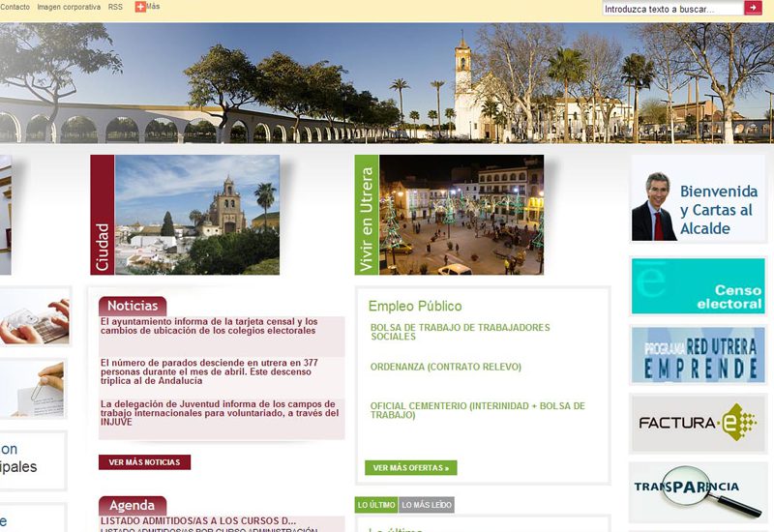Image resolution: width=774 pixels, height=532 pixels.
Task: Click the hand holding paperclip thumbnail
Action: tap(32, 390)
